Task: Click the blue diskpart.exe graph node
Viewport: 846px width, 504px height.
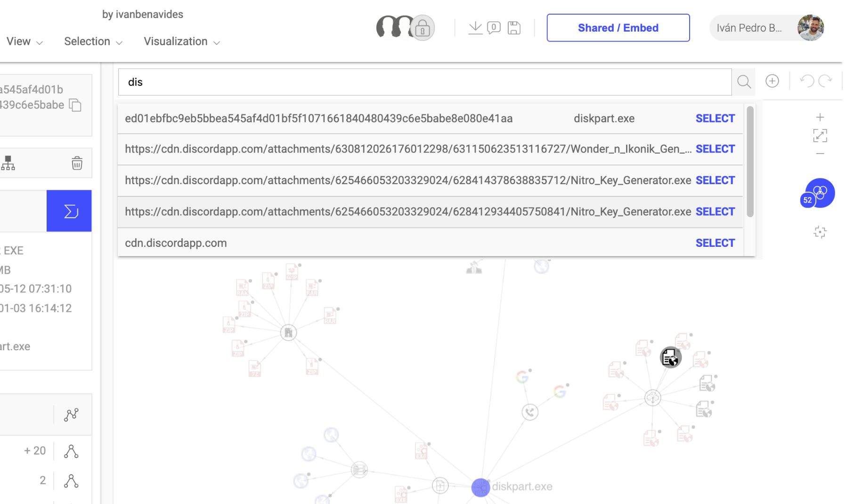Action: (480, 488)
